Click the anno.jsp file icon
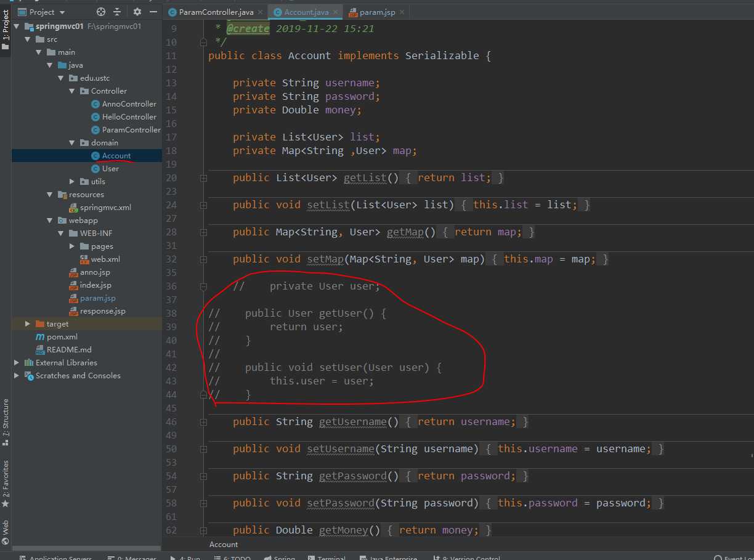Screen dimensions: 754x560 point(73,272)
